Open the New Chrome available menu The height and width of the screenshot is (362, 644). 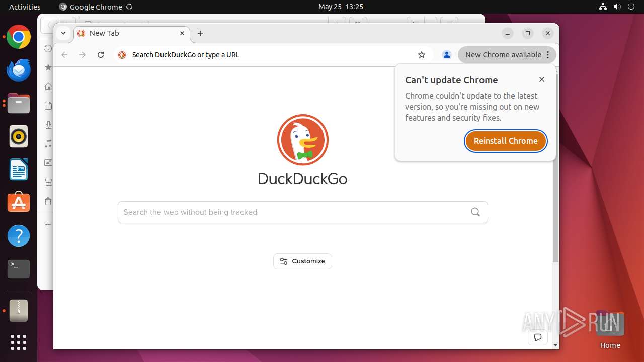pos(507,55)
